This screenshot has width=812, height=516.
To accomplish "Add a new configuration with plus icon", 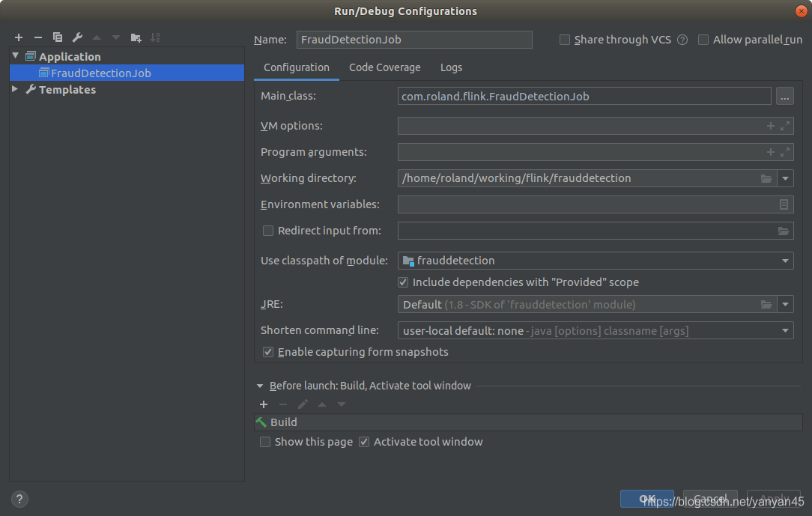I will pos(19,37).
